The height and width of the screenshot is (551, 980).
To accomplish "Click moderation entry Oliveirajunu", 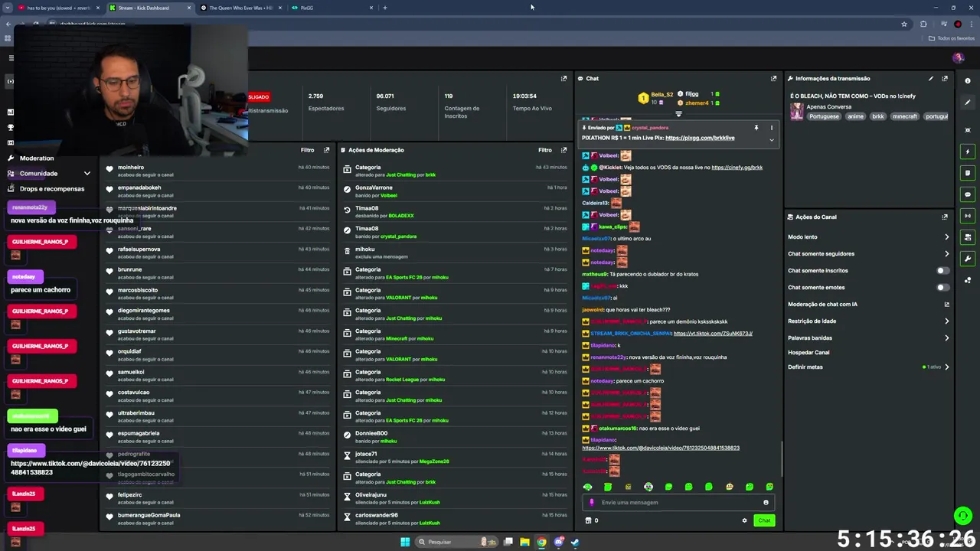I will point(371,495).
